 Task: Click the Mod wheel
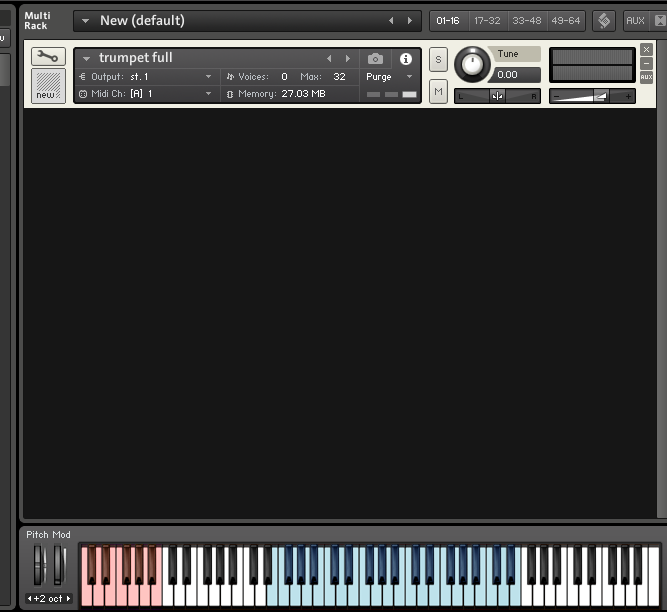point(59,565)
